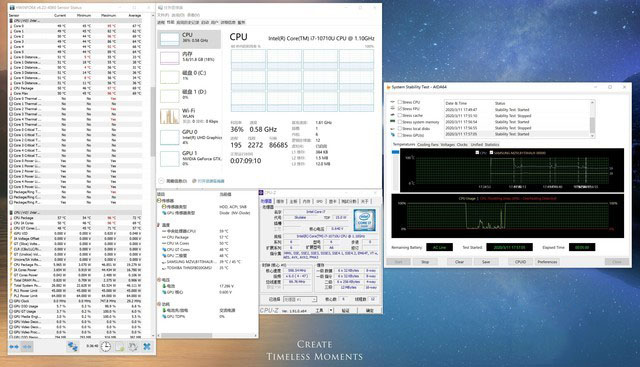Click the Save button in AIDA64
This screenshot has height=367, width=640.
pos(486,262)
